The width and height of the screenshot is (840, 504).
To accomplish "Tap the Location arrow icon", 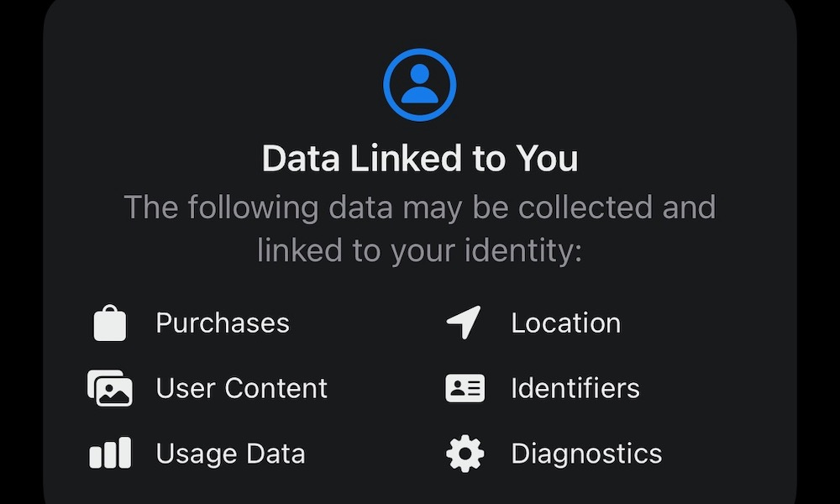I will coord(464,323).
